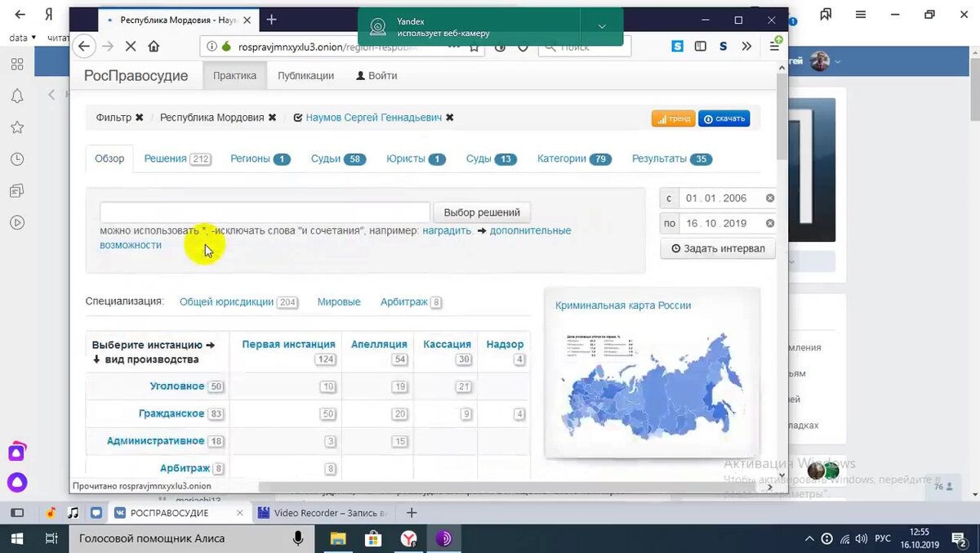Select Общей юрисдикции specialization

(226, 301)
